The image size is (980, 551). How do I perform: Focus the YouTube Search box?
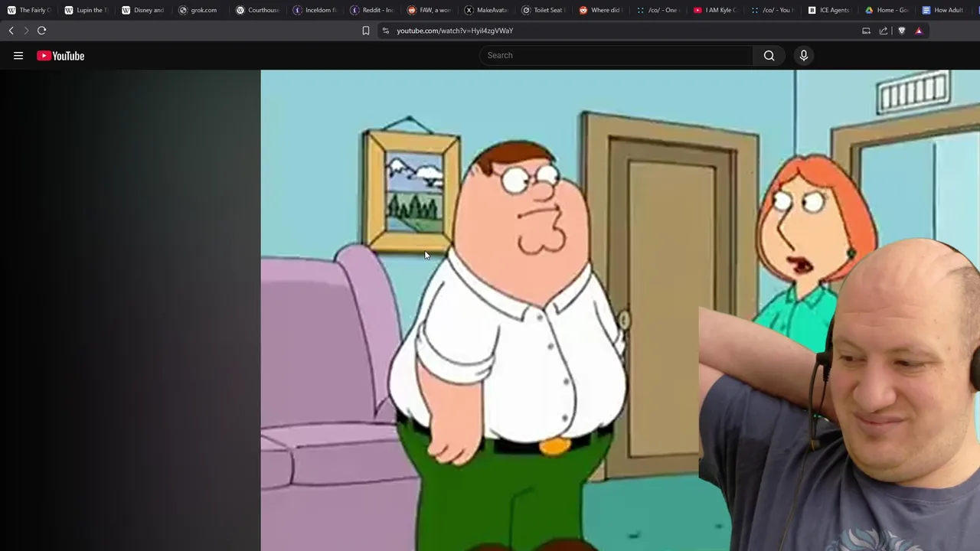pyautogui.click(x=616, y=55)
